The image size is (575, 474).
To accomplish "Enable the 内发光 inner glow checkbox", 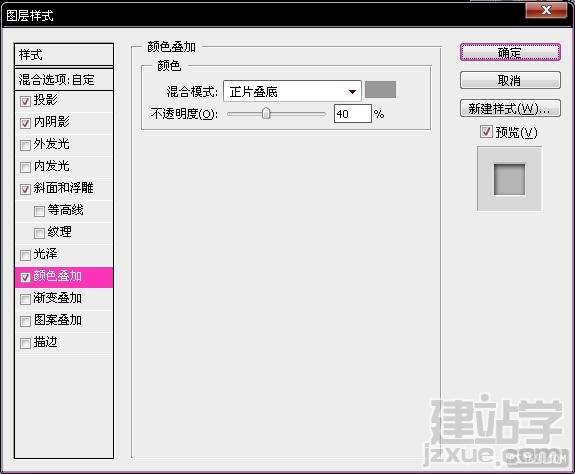I will tap(25, 168).
